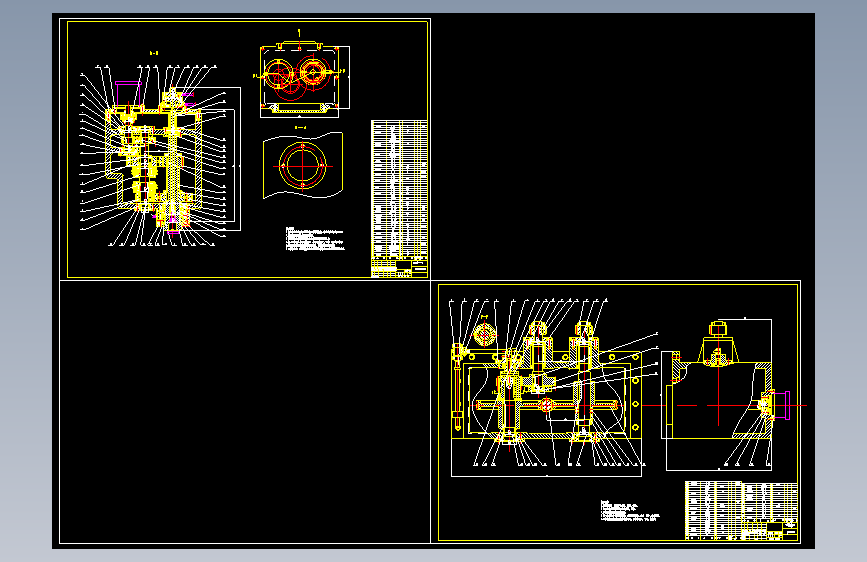Select the red horizontal shaft in the lower-right front view
The height and width of the screenshot is (562, 867).
click(546, 405)
